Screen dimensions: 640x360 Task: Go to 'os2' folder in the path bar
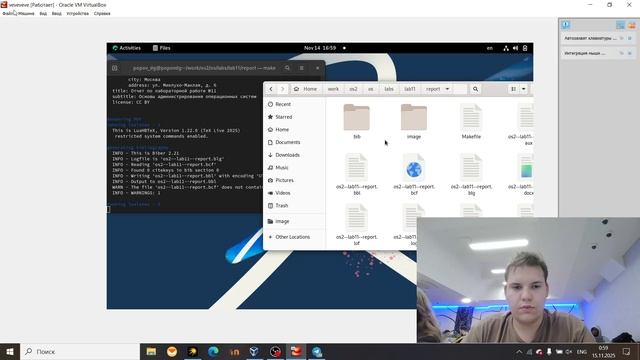353,89
